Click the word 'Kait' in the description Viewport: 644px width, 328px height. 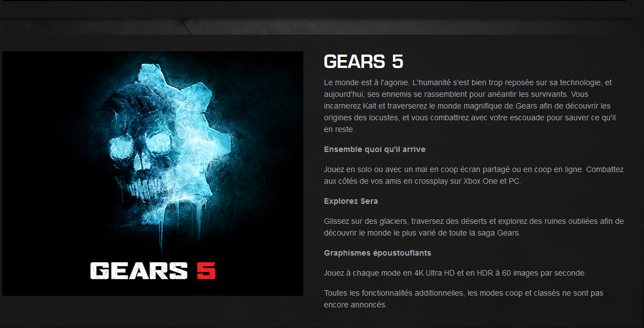370,106
